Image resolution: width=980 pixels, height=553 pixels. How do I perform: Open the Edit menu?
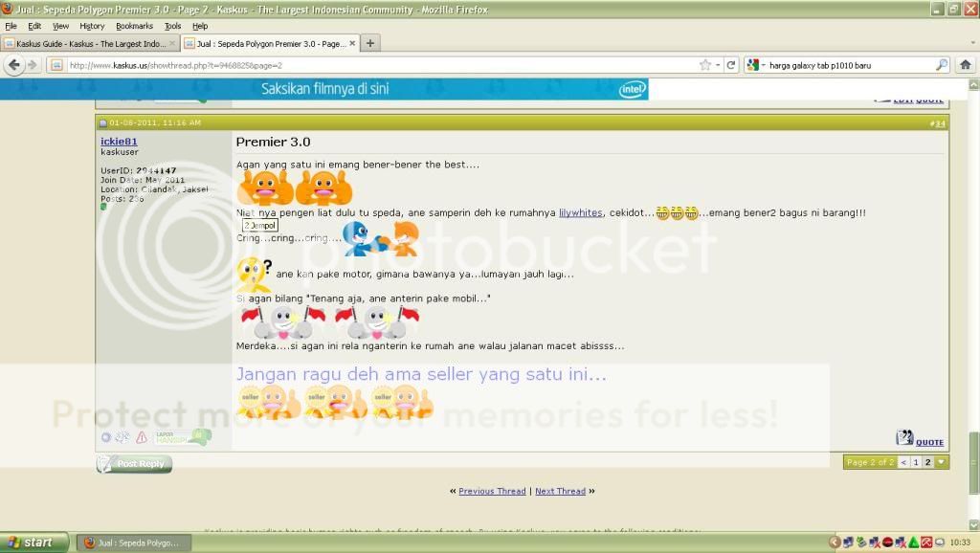[34, 26]
